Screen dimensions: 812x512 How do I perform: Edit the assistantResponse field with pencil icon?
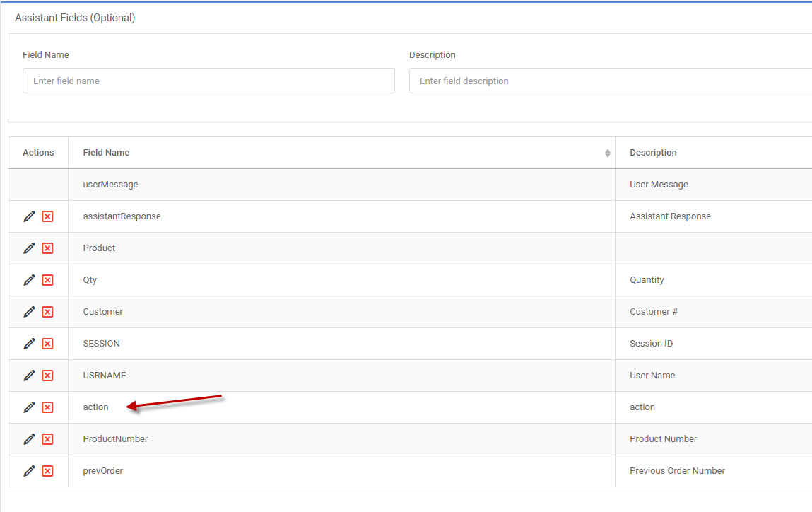(x=29, y=216)
